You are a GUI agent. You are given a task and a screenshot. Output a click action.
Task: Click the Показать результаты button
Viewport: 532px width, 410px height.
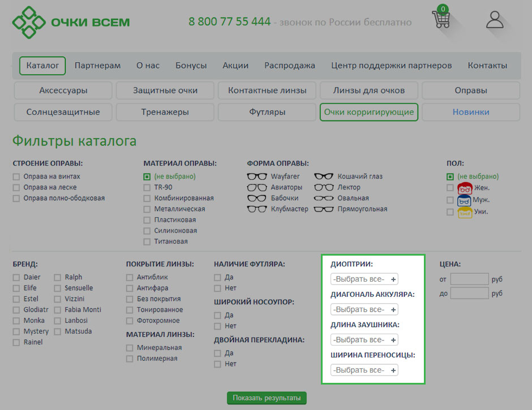pyautogui.click(x=267, y=398)
